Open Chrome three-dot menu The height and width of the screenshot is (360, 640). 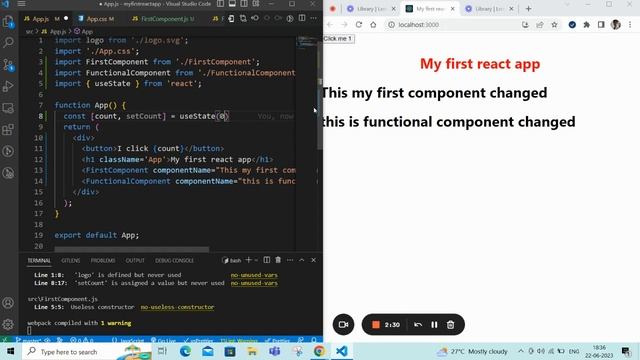pyautogui.click(x=630, y=25)
